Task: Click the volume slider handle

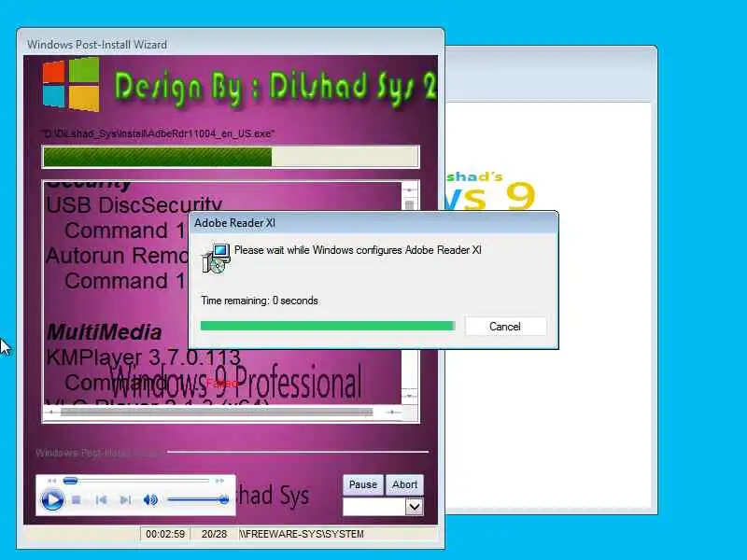Action: coord(223,500)
